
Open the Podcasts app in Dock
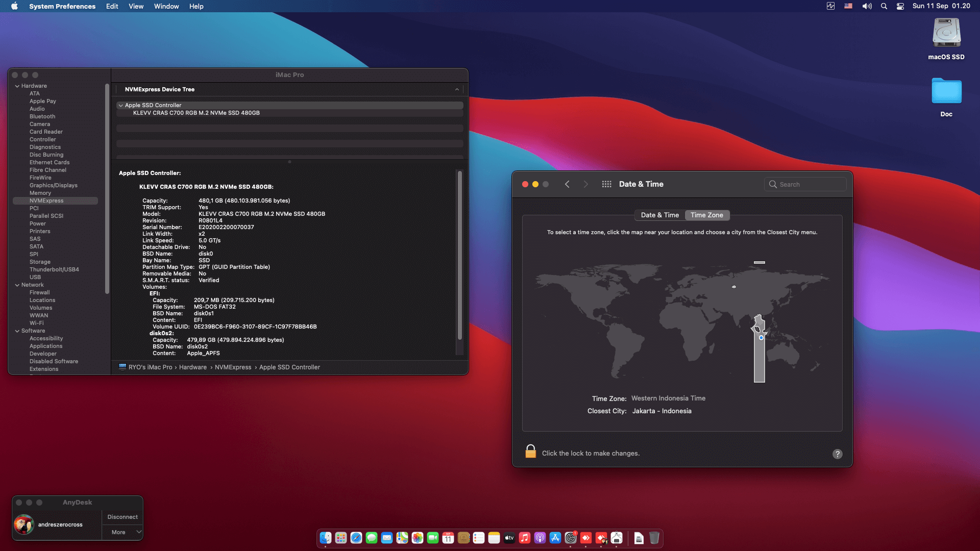point(540,538)
